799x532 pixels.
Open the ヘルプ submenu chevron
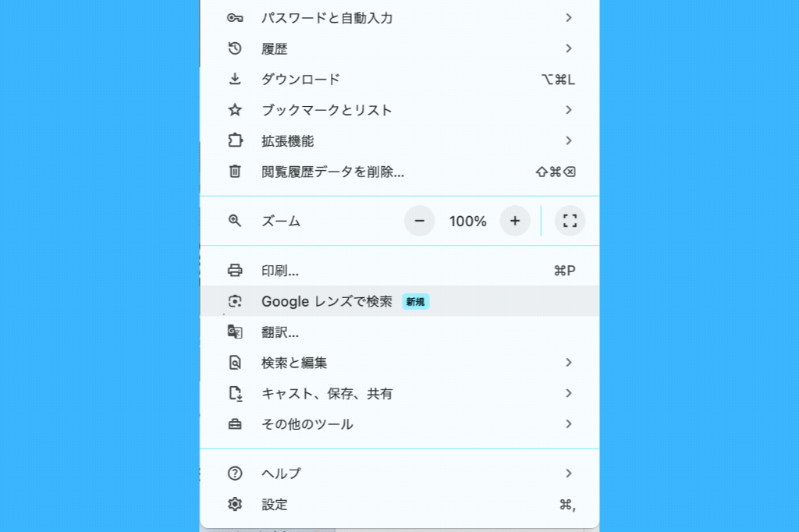pyautogui.click(x=569, y=473)
